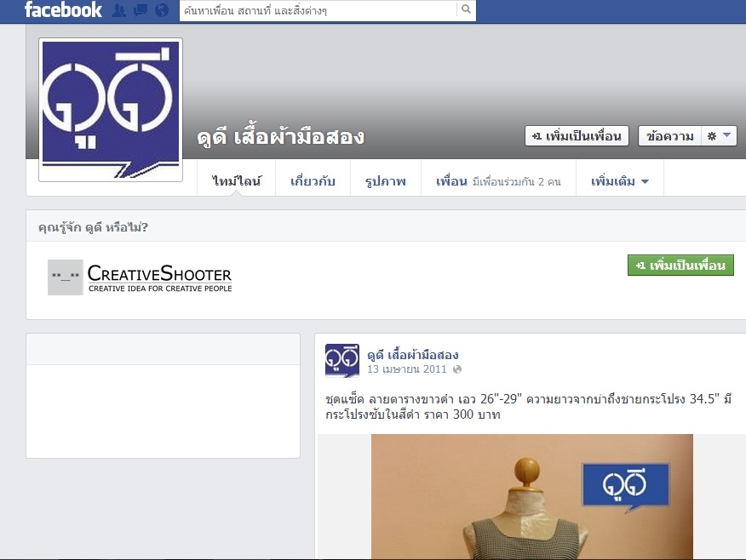Click the post author's small avatar

(x=342, y=360)
